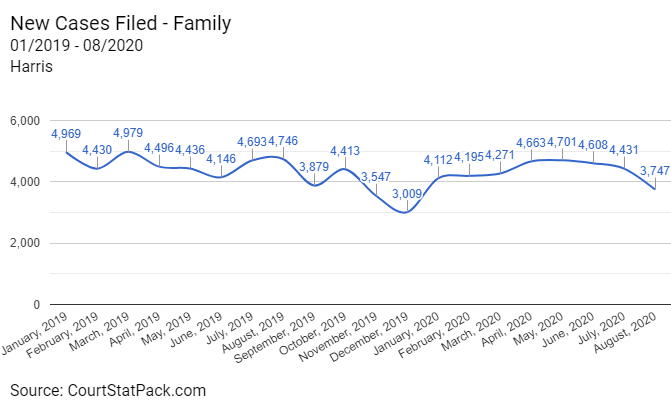Select the 4,112 data label
The width and height of the screenshot is (671, 406).
click(x=438, y=159)
